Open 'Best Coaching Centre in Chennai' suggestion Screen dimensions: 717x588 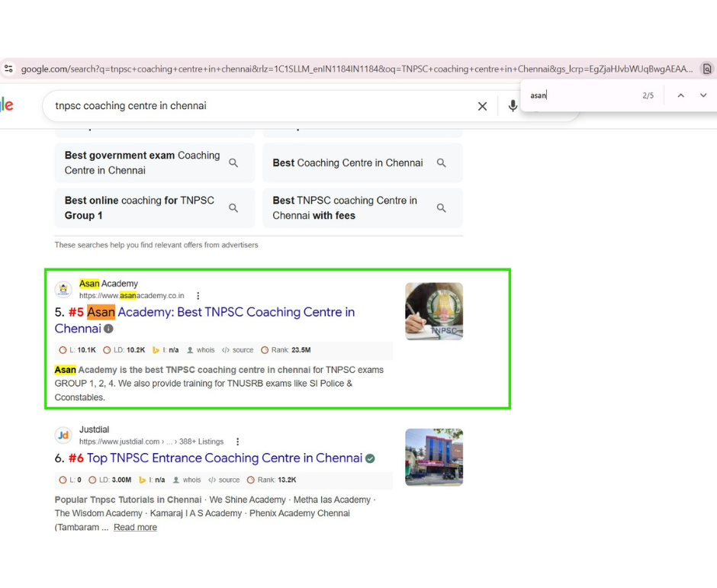(x=362, y=162)
